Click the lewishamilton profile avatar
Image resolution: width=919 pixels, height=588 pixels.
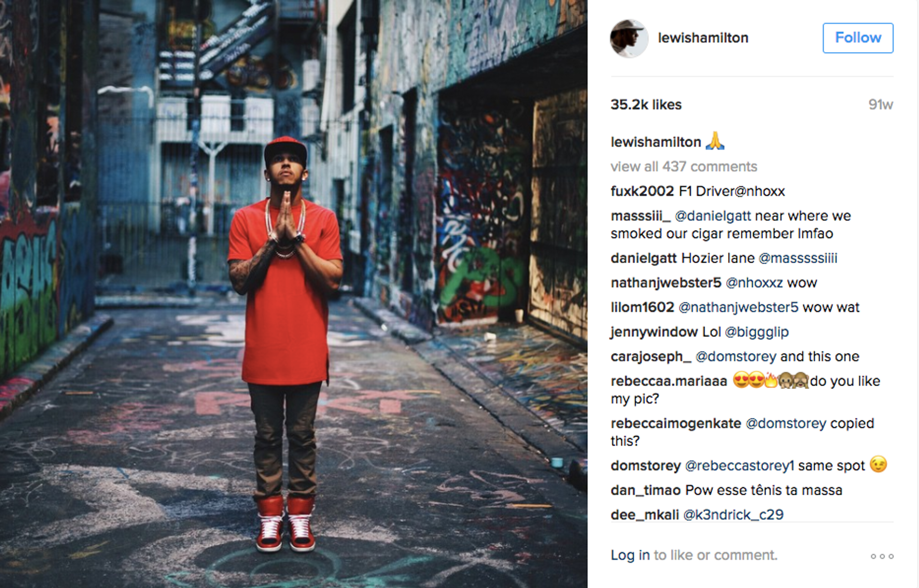click(629, 38)
